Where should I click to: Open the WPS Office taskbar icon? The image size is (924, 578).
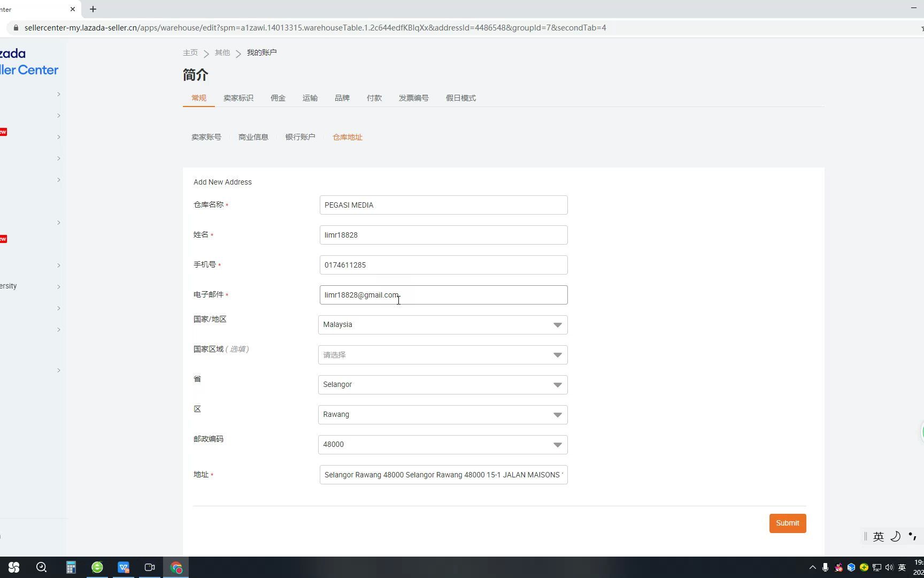pos(124,567)
